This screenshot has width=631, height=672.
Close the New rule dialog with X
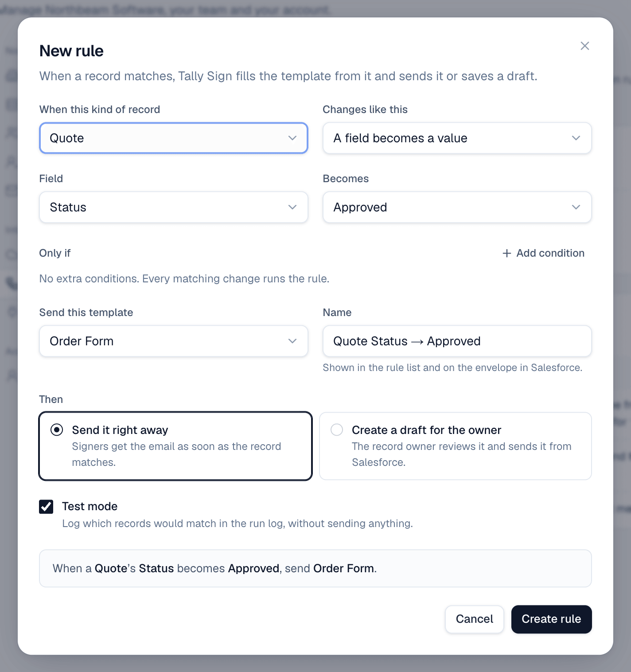click(584, 46)
